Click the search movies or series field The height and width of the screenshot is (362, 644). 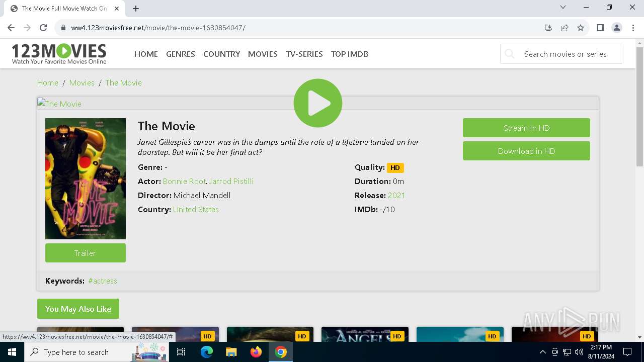click(561, 54)
